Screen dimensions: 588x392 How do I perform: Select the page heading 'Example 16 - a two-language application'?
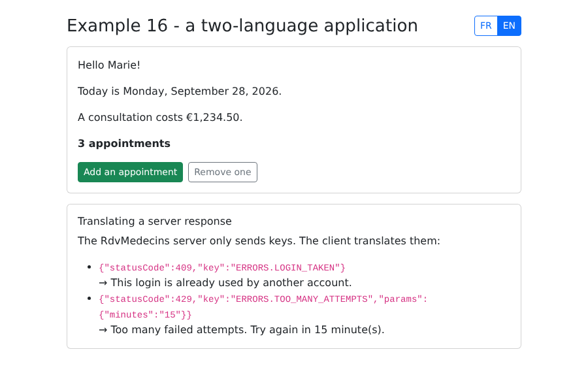click(x=242, y=26)
